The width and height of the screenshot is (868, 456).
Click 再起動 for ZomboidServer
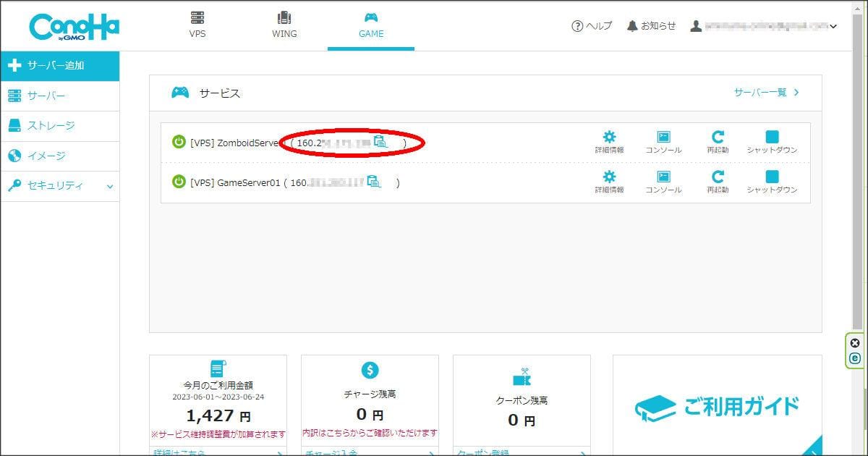[x=718, y=143]
